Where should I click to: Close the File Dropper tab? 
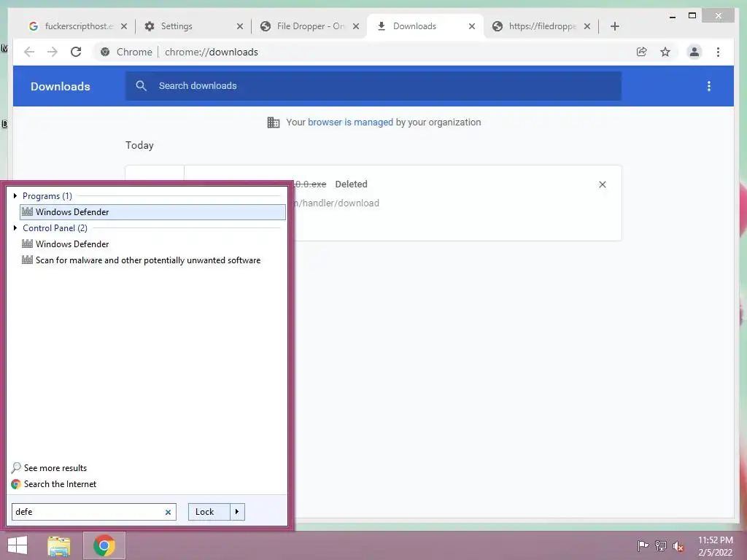tap(356, 26)
